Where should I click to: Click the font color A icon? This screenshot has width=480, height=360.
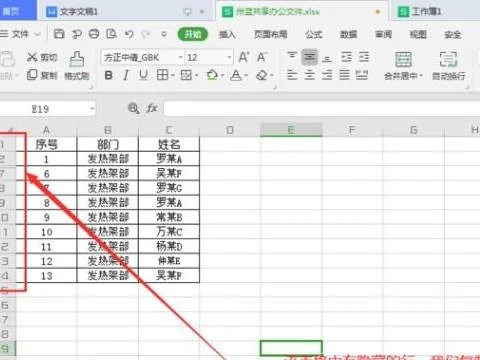click(x=236, y=75)
